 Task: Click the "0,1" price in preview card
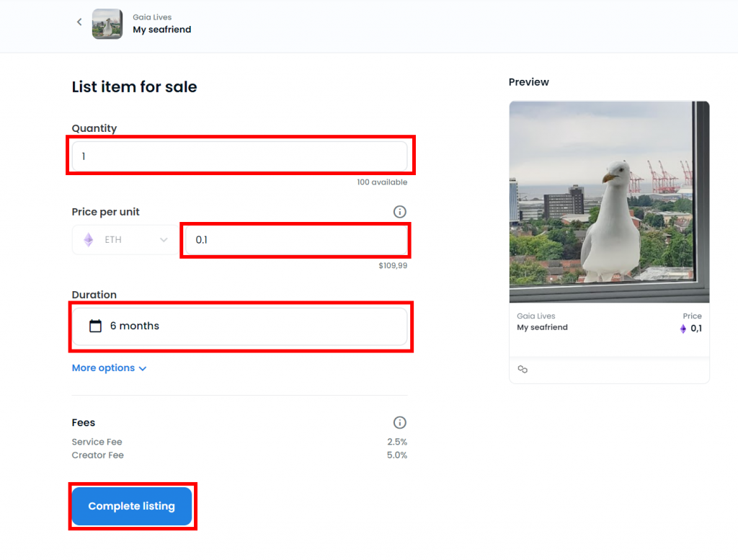[696, 329]
